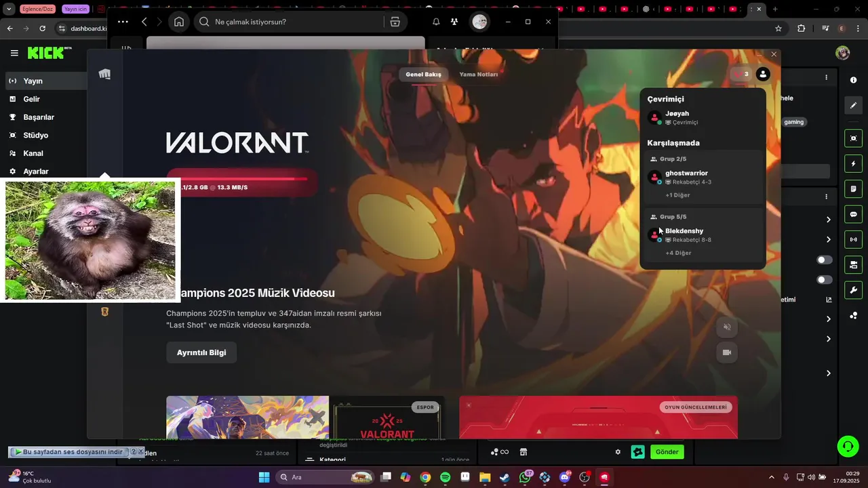Open the friends count badge showing 3
Image resolution: width=868 pixels, height=488 pixels.
click(741, 75)
